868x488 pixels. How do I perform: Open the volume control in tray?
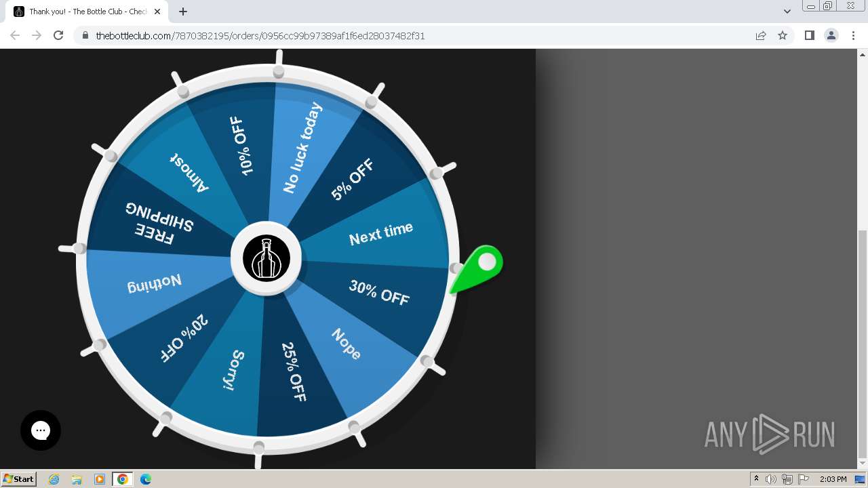click(x=771, y=479)
